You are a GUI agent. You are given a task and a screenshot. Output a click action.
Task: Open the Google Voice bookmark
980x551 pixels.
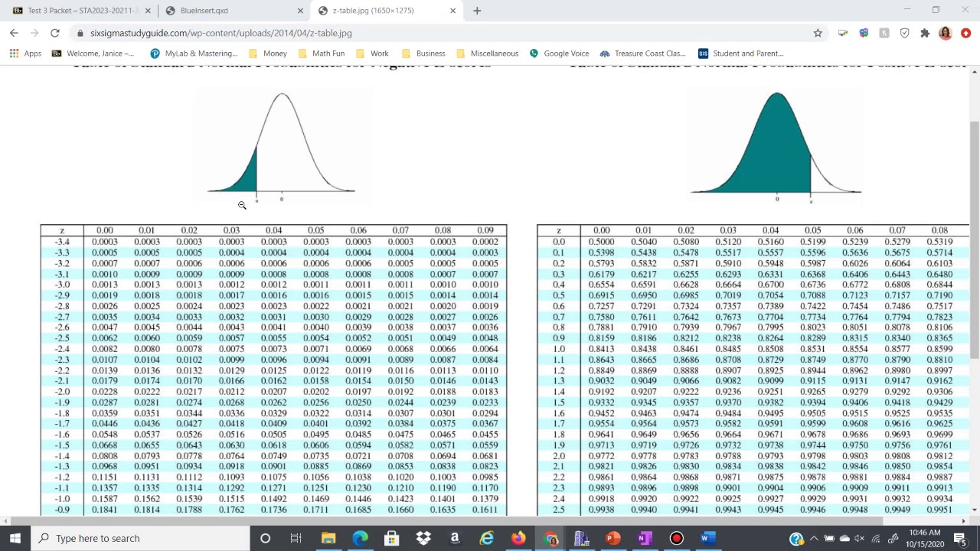(558, 54)
